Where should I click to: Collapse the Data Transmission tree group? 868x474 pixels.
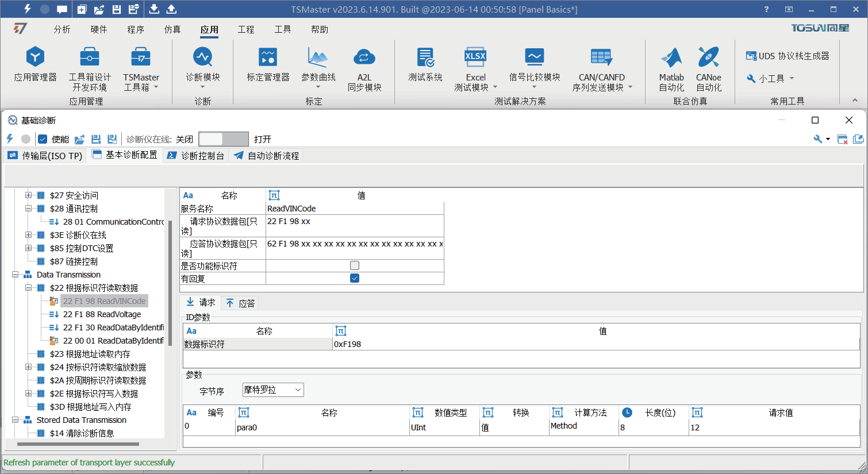click(16, 275)
